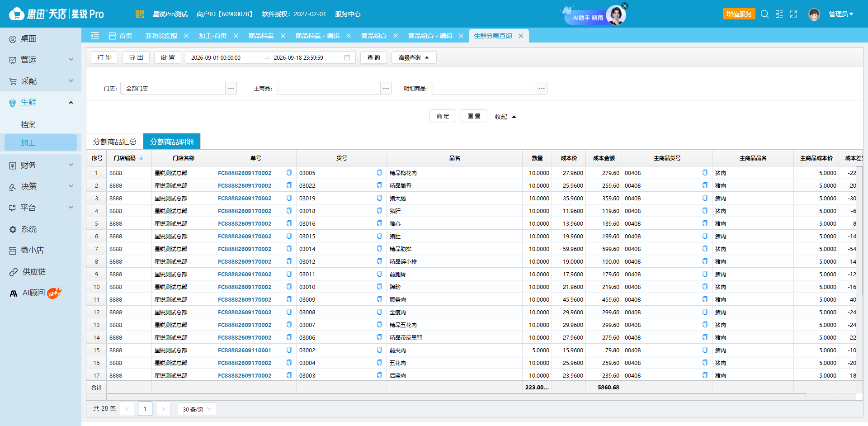This screenshot has width=868, height=426.
Task: Open the 门店 selector ellipsis button
Action: click(x=231, y=88)
